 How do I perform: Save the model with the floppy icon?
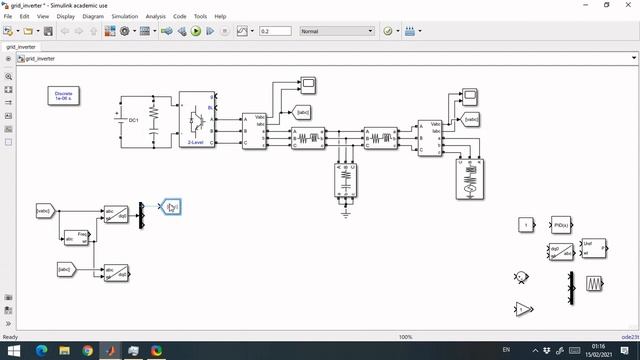click(x=48, y=31)
